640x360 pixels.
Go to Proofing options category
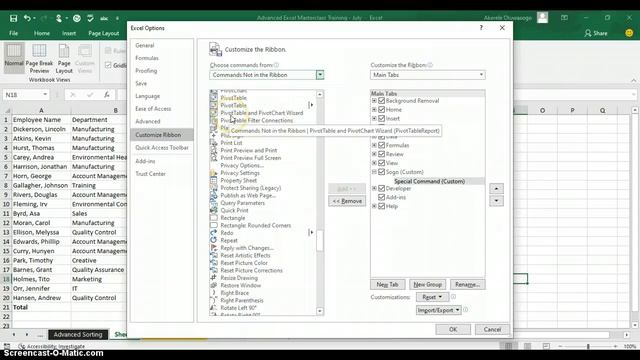(x=146, y=71)
